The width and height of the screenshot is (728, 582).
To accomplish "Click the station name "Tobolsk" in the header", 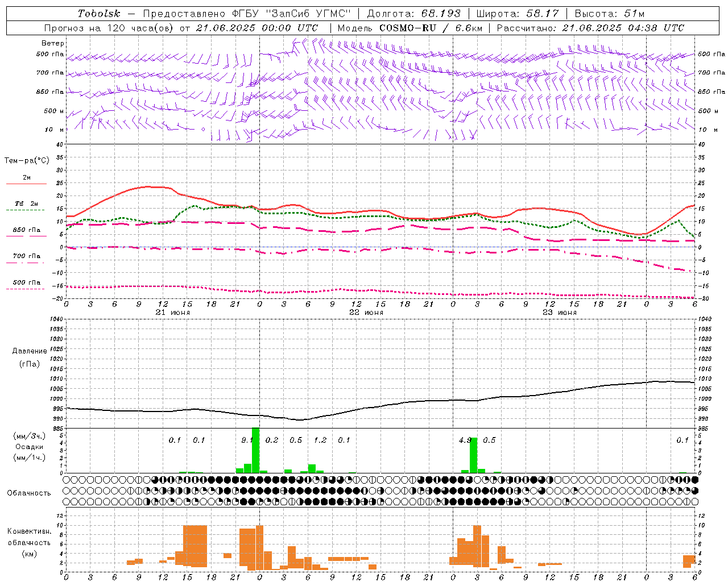I will (99, 14).
